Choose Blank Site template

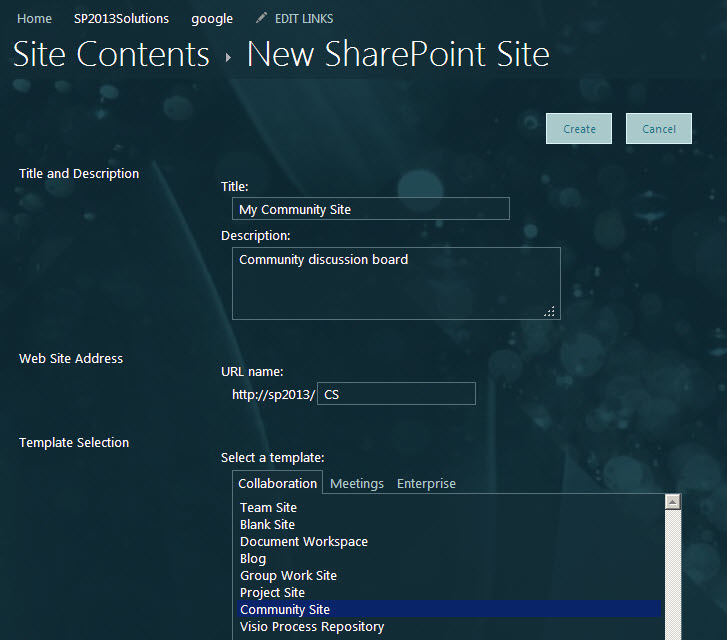point(267,525)
